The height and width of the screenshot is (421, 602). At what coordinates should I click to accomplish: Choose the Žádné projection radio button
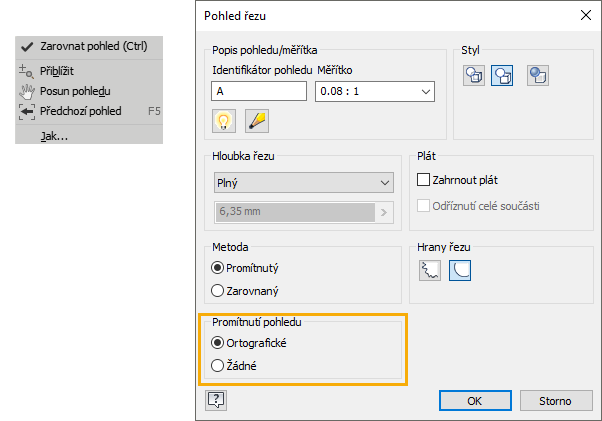[x=219, y=366]
